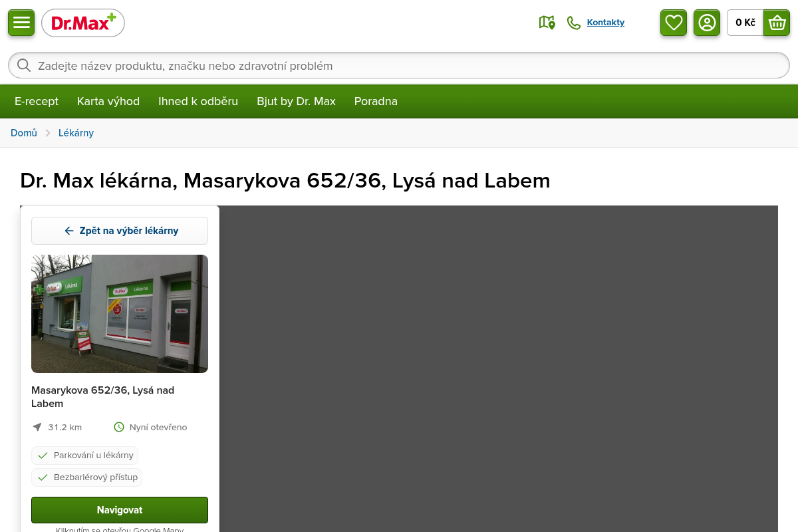Open the hamburger main menu
The height and width of the screenshot is (532, 798).
click(x=21, y=23)
